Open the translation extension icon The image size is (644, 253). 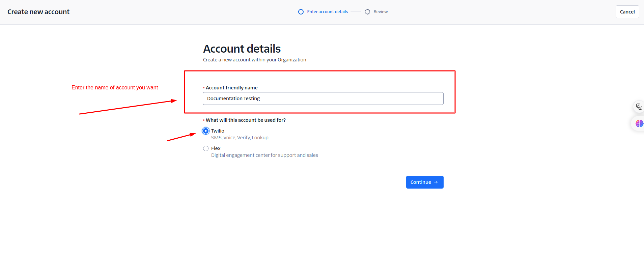pyautogui.click(x=639, y=106)
